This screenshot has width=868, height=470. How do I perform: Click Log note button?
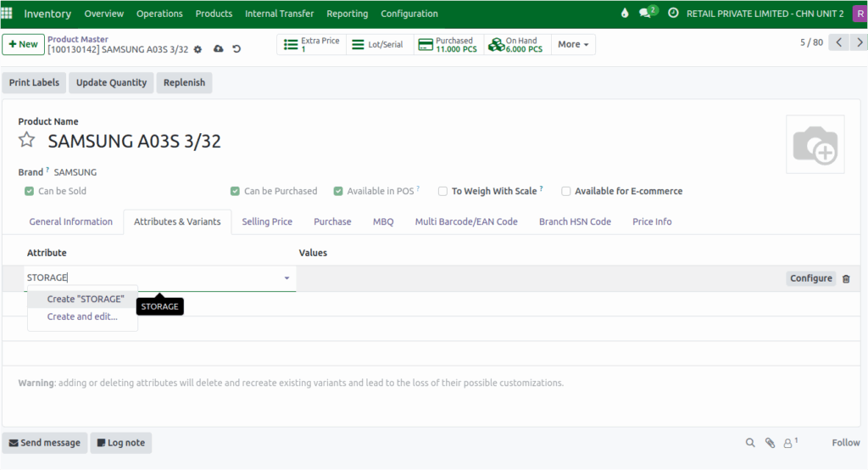[x=120, y=443]
